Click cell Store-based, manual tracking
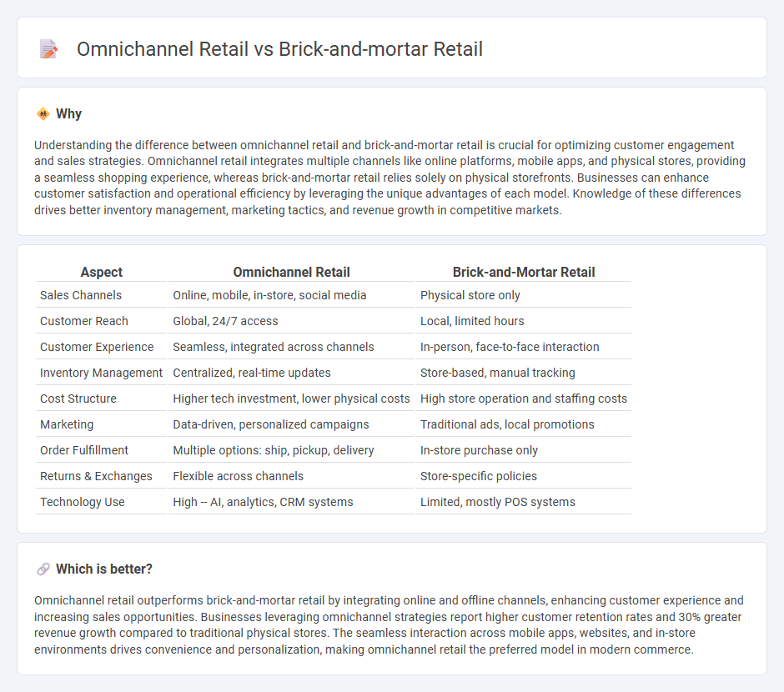The width and height of the screenshot is (784, 692). click(497, 374)
